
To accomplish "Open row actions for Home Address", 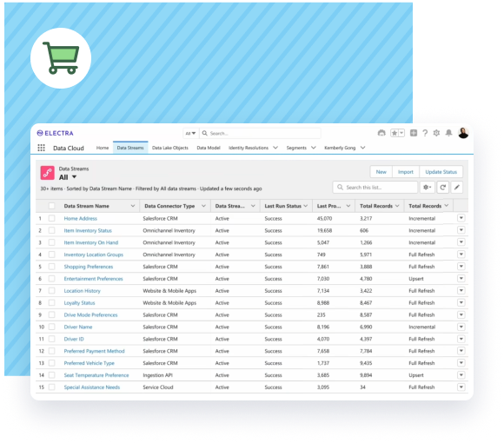I will point(461,218).
